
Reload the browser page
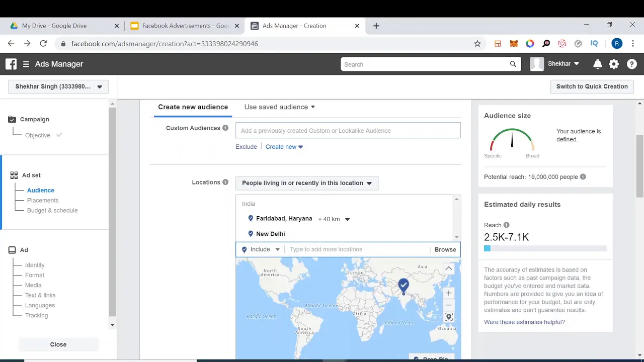(x=43, y=44)
